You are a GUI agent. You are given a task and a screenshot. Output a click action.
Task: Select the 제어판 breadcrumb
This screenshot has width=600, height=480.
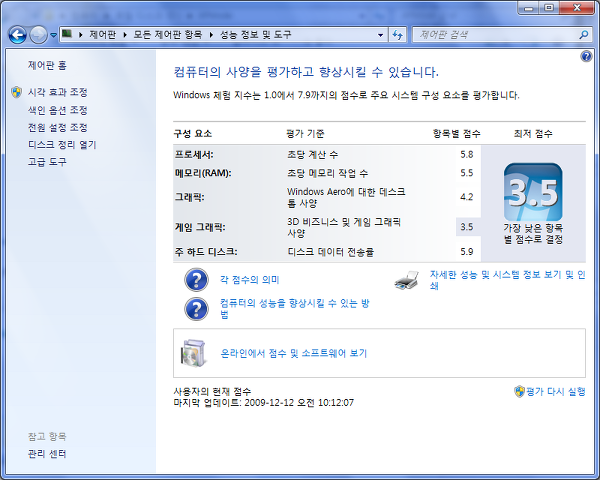click(103, 35)
